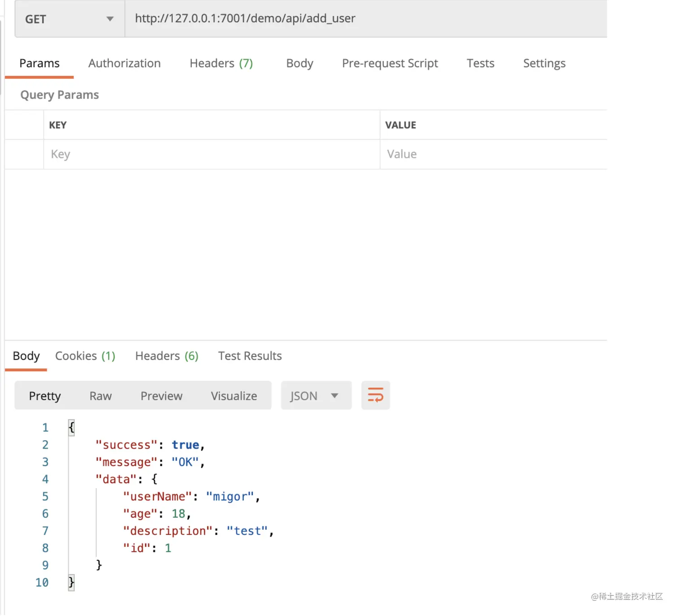The width and height of the screenshot is (678, 616).
Task: Click the KEY column header
Action: click(58, 125)
